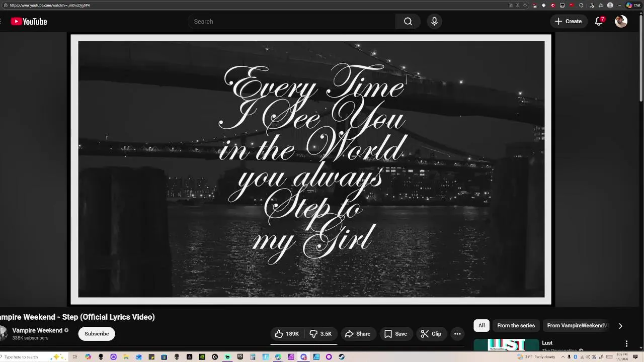
Task: Select the All chip
Action: click(x=481, y=325)
